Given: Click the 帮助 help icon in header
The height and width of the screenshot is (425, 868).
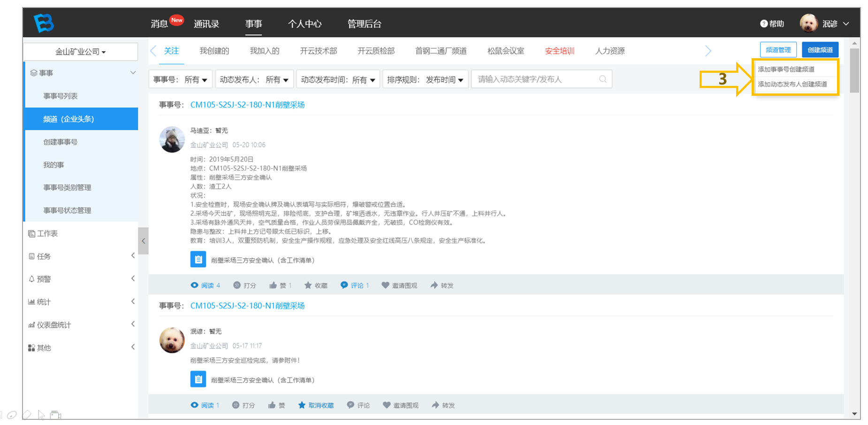Looking at the screenshot, I should [x=764, y=23].
